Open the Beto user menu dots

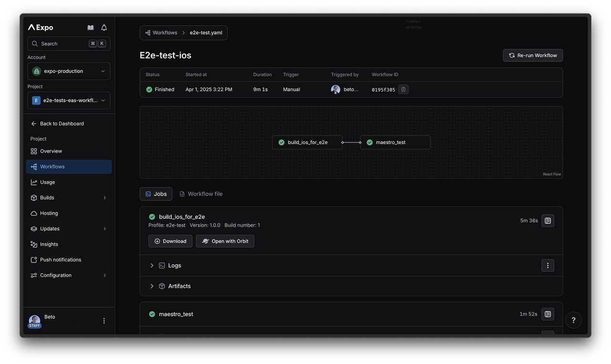pos(104,321)
